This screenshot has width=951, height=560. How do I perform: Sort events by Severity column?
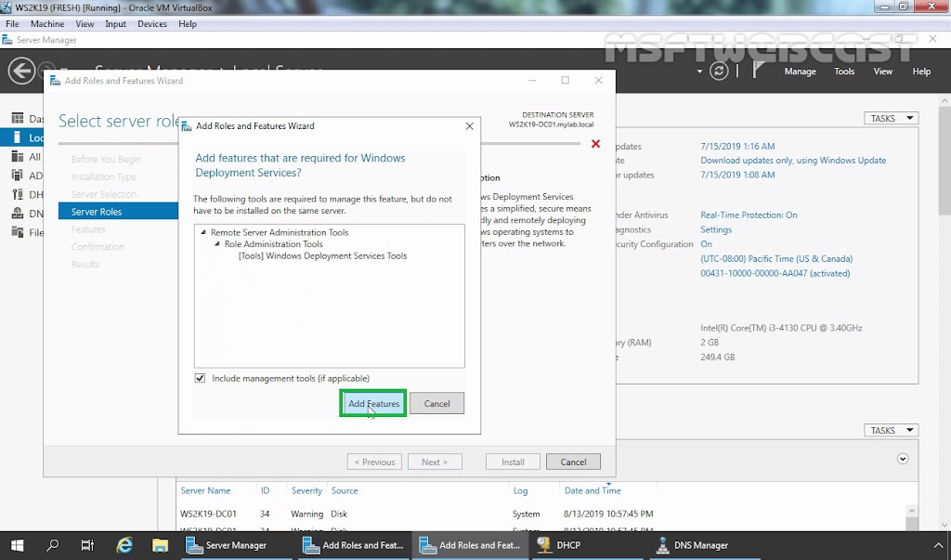coord(306,490)
